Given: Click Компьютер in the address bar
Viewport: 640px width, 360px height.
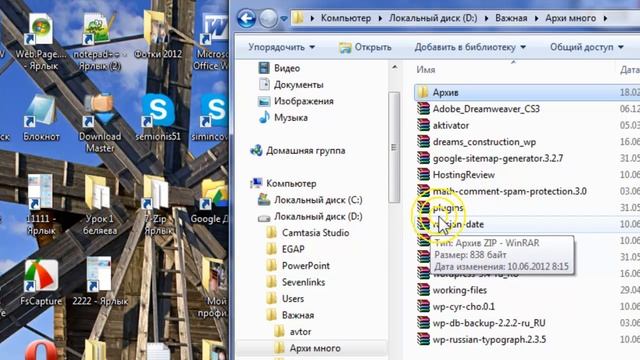Looking at the screenshot, I should click(x=346, y=18).
